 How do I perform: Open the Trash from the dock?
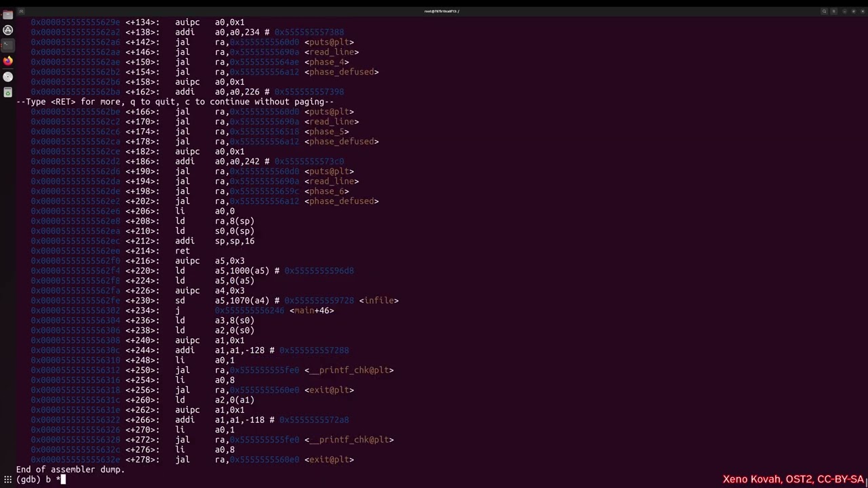[x=7, y=92]
